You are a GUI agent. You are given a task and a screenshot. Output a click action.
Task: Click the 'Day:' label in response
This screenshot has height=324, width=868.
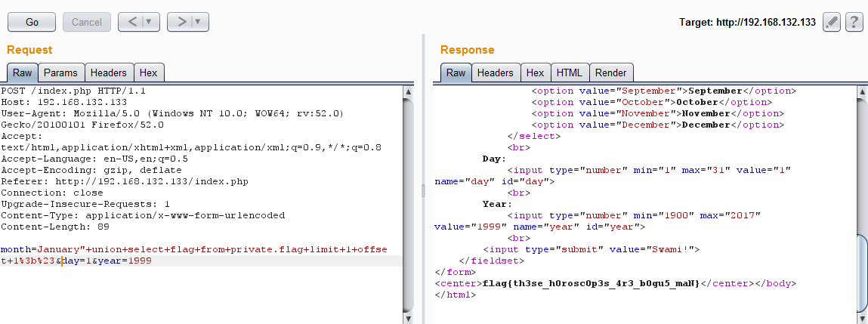coord(494,159)
